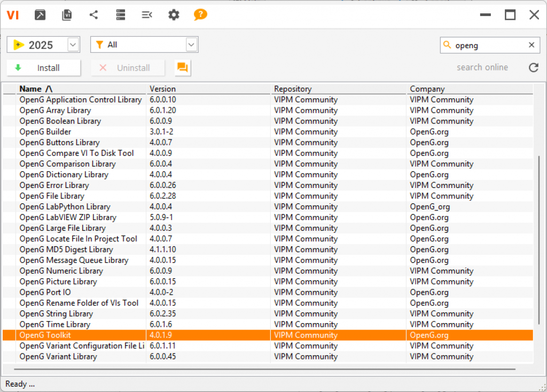
Task: Sort by the Company column header
Action: pyautogui.click(x=470, y=89)
